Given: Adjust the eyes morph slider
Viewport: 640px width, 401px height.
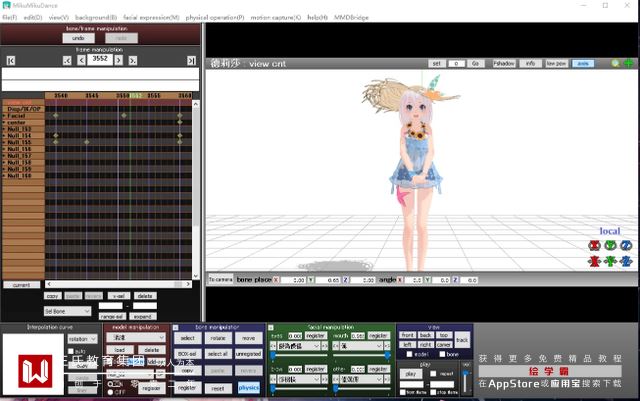Looking at the screenshot, I should [x=299, y=356].
